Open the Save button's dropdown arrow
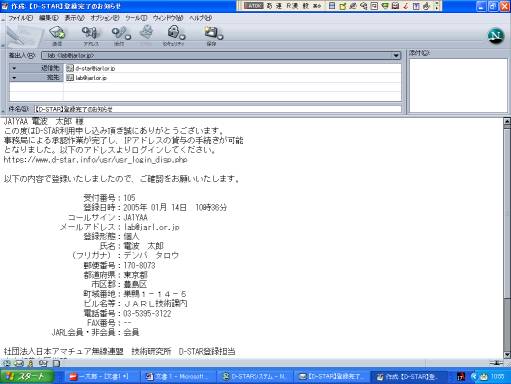511x384 pixels. tap(221, 36)
